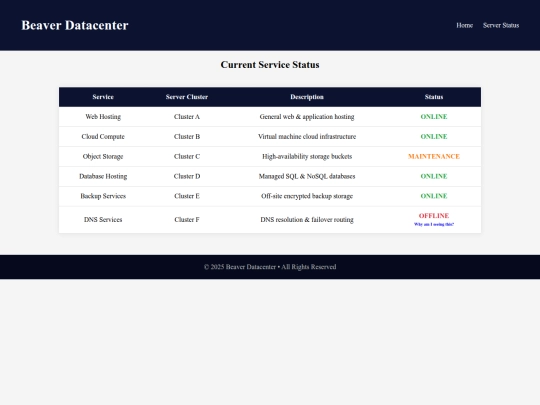Open the Server Status navigation link
The image size is (540, 405).
click(501, 25)
